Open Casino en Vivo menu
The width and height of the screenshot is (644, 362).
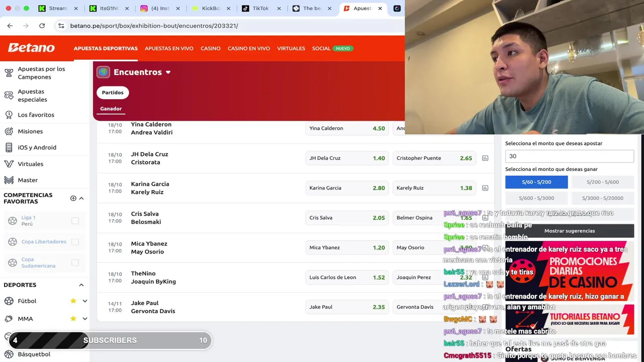click(x=249, y=48)
